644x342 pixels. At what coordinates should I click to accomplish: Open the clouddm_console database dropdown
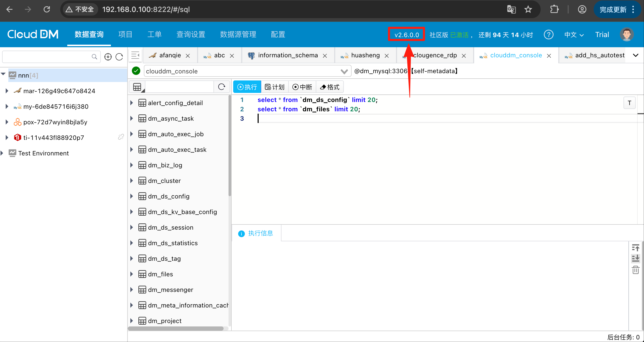pyautogui.click(x=344, y=71)
